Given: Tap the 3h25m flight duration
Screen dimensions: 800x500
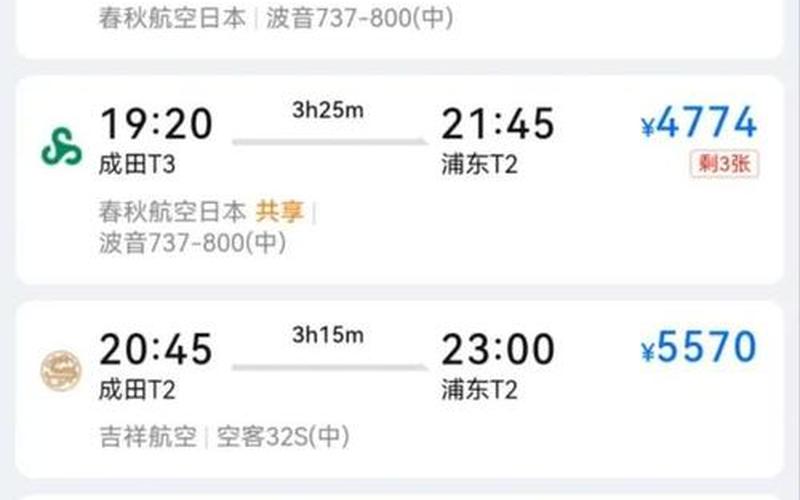Looking at the screenshot, I should [x=328, y=110].
